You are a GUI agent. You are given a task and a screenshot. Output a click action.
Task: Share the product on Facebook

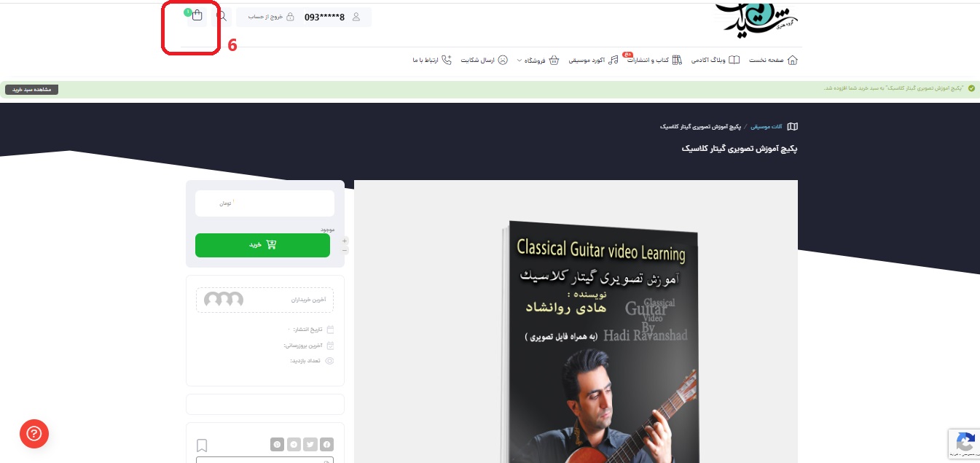[327, 444]
